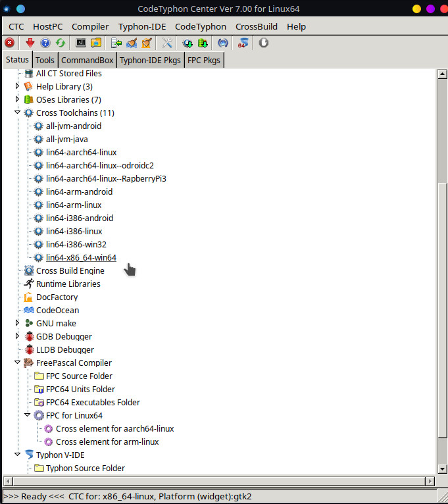Image resolution: width=448 pixels, height=504 pixels.
Task: Select FPC Source Folder item
Action: click(79, 376)
